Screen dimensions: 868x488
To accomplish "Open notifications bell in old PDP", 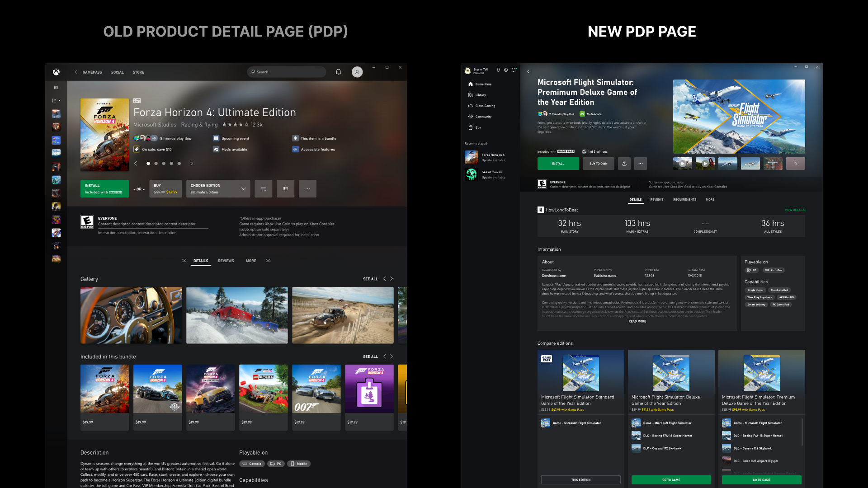I will point(338,72).
